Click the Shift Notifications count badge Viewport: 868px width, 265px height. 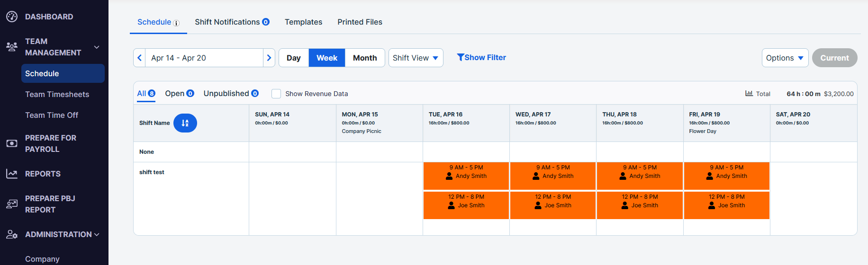pyautogui.click(x=266, y=22)
